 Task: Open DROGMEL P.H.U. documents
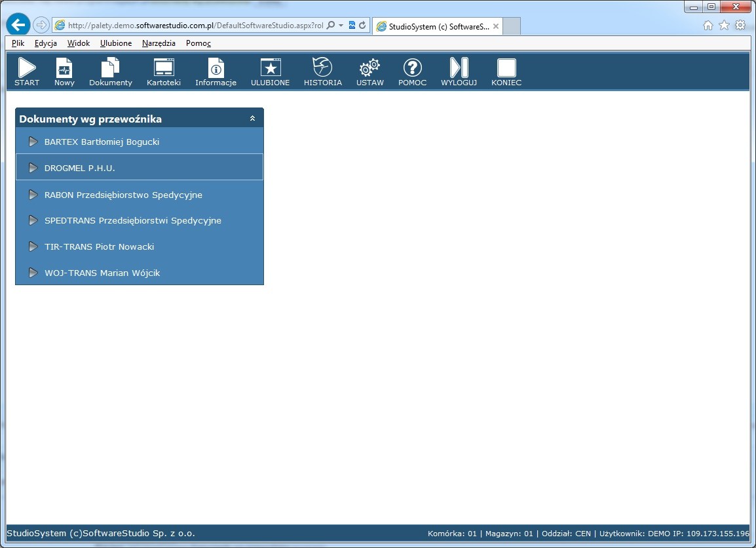point(140,167)
